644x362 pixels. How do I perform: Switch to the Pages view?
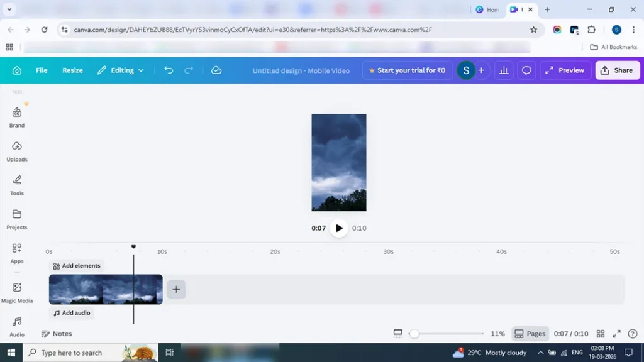(530, 334)
